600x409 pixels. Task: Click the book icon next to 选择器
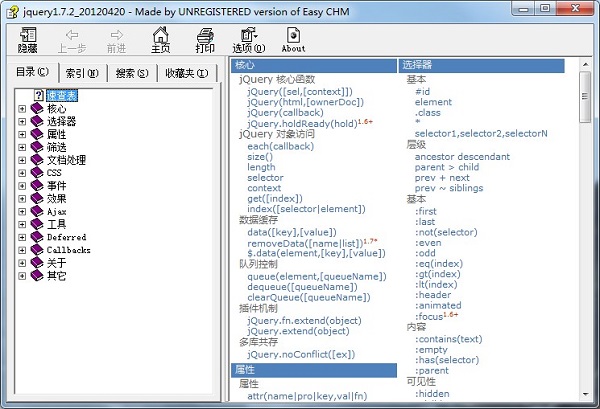(x=37, y=121)
